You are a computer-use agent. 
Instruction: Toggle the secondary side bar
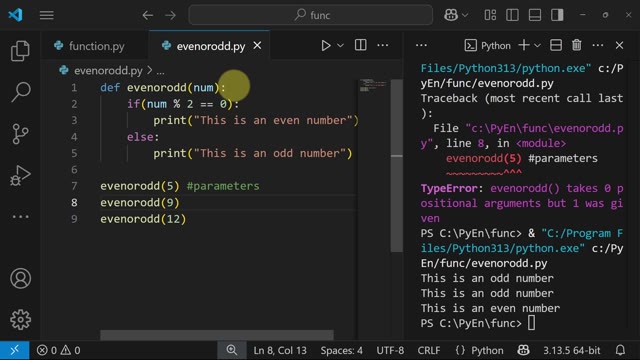[557, 15]
